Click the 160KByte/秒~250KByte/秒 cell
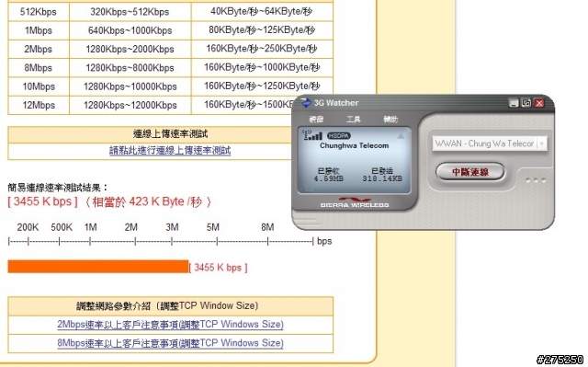 coord(262,49)
